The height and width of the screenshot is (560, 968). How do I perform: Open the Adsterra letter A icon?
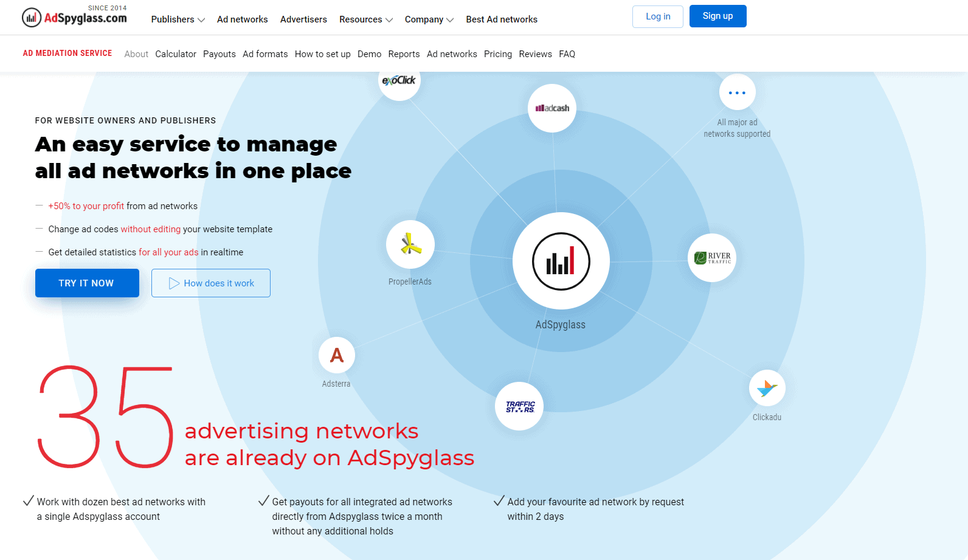pyautogui.click(x=337, y=355)
